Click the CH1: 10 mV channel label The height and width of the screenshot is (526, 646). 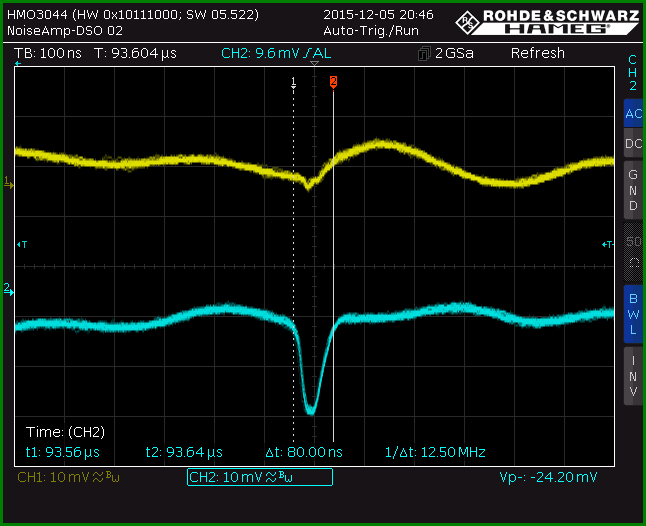68,477
